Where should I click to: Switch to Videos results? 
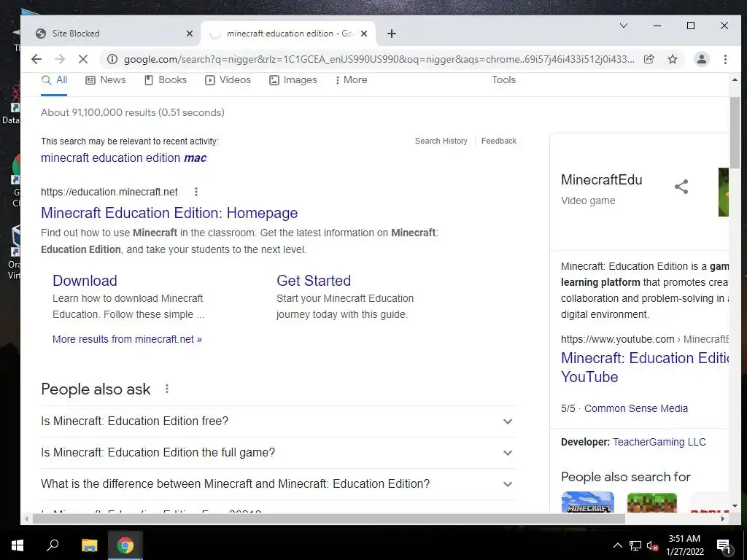[228, 80]
